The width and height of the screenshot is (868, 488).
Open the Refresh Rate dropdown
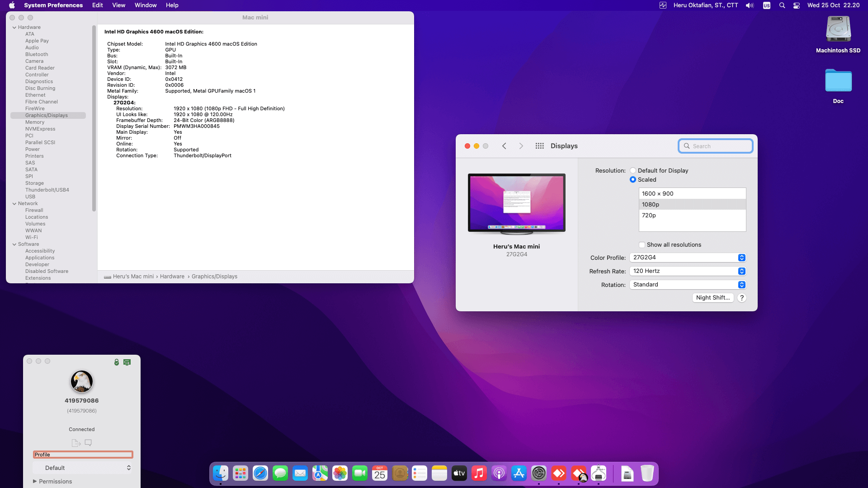688,271
